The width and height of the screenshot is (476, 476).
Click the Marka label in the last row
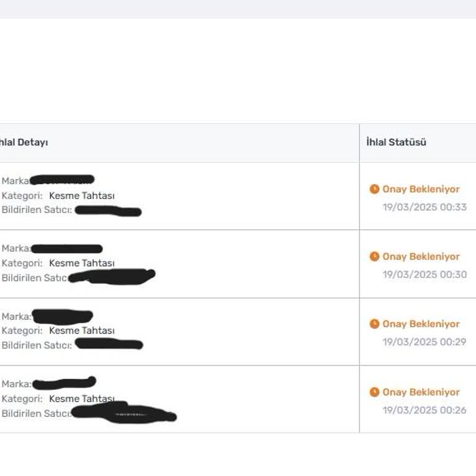coord(16,384)
